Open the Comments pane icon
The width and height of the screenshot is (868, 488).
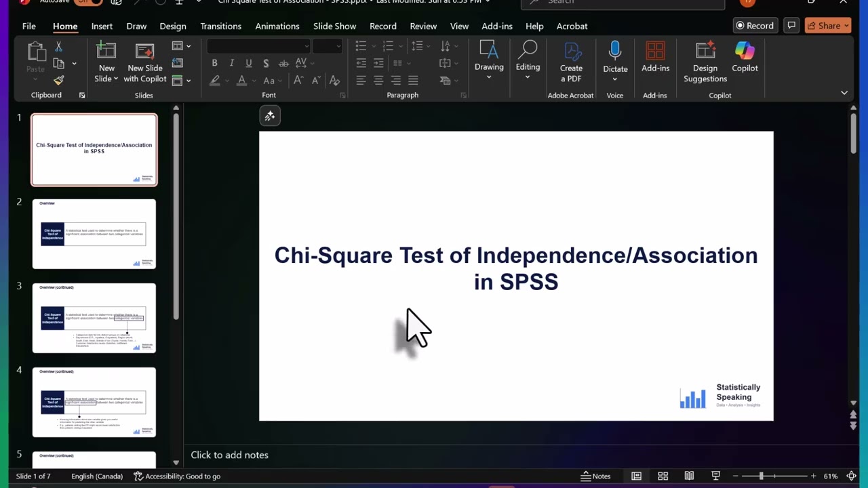[x=791, y=26]
